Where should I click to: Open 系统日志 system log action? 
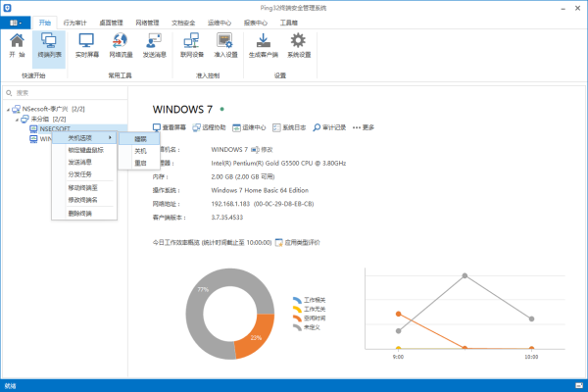click(x=289, y=127)
